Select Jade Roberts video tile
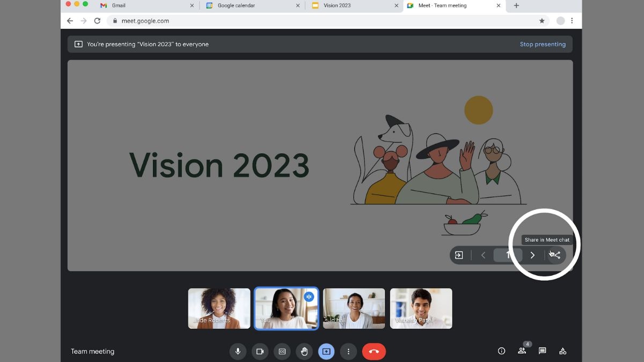The width and height of the screenshot is (644, 362). point(219,308)
